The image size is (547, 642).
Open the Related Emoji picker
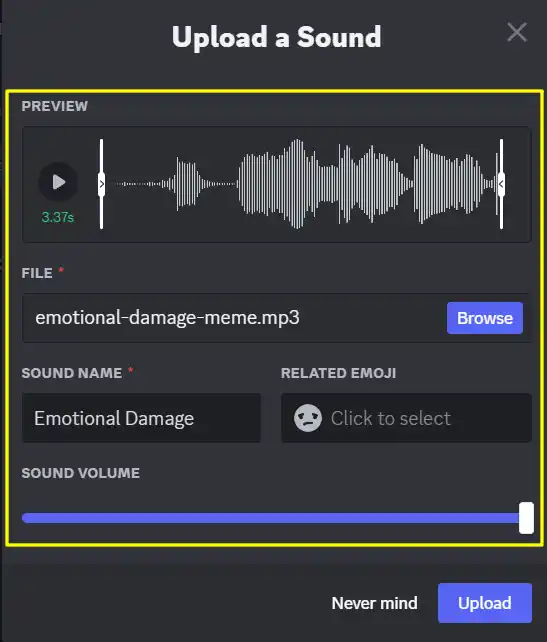[407, 418]
